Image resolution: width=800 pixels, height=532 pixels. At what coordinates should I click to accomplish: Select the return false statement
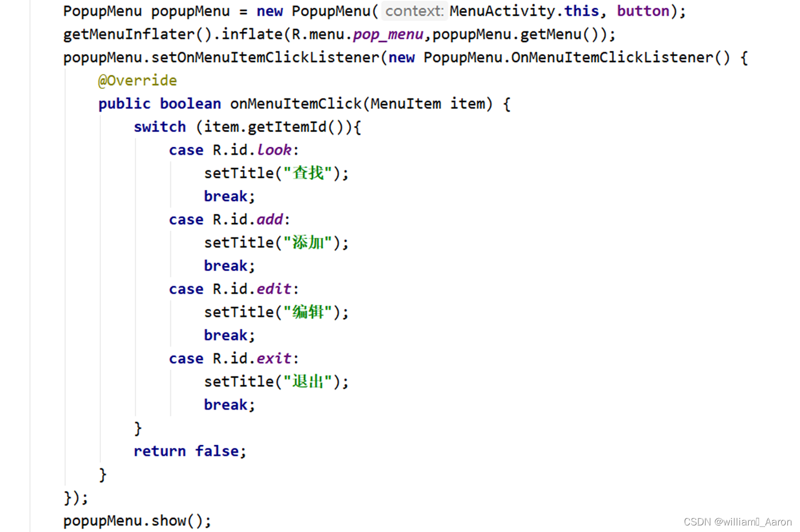click(x=190, y=451)
